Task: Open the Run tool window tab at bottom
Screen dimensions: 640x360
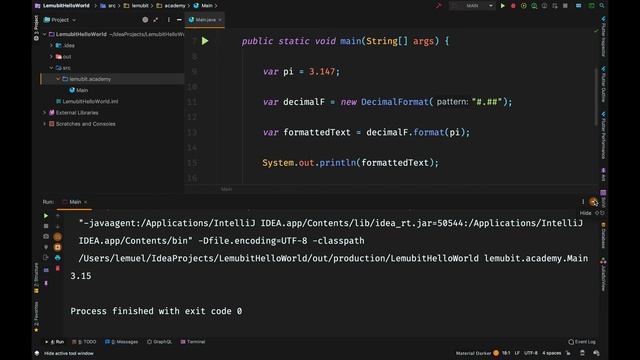Action: 56,342
